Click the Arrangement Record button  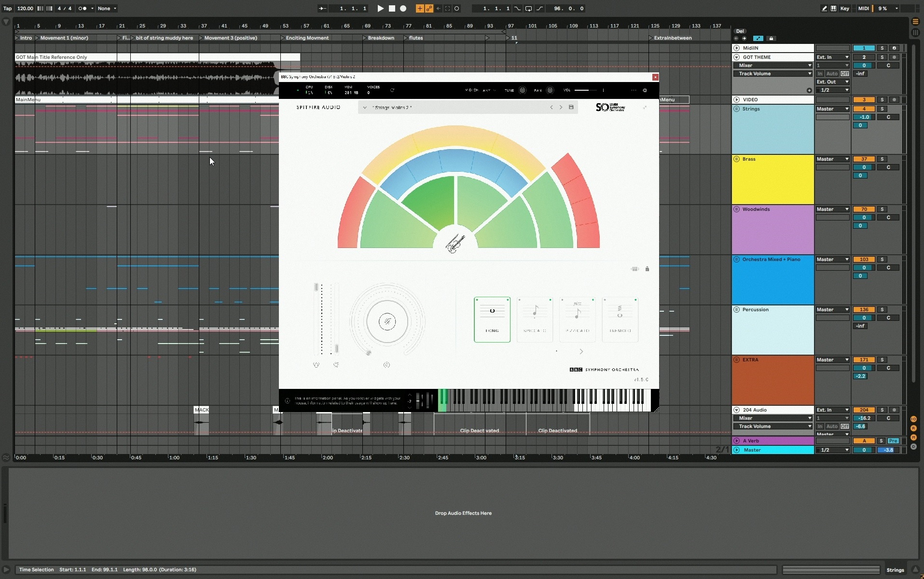(x=403, y=8)
